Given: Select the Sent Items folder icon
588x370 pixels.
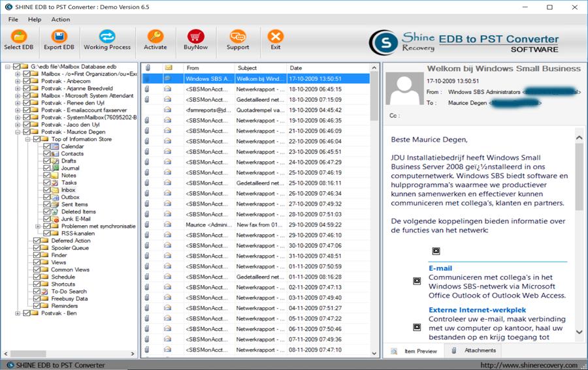Looking at the screenshot, I should click(x=55, y=204).
